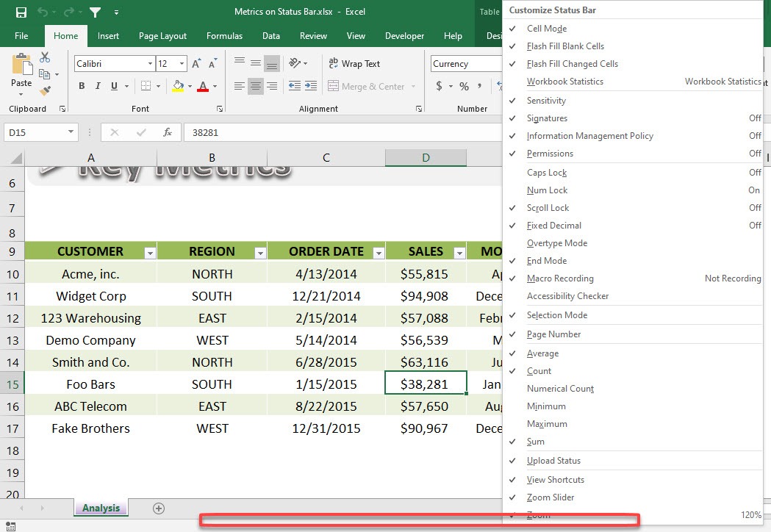Click the Format Painter brush icon
This screenshot has height=532, width=771.
point(45,90)
